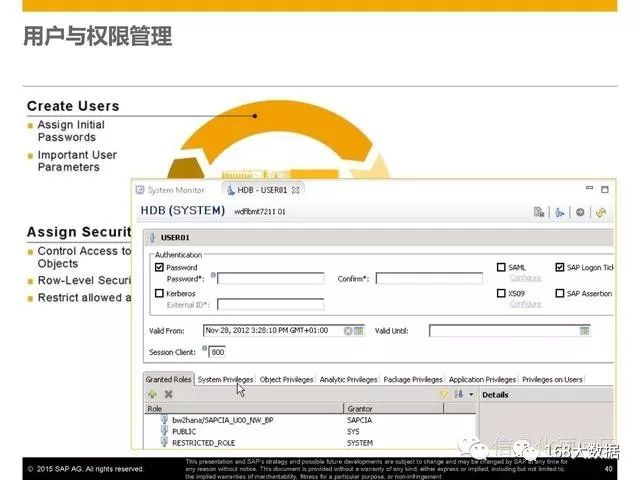
Task: Click the deploy icon in HDB header toolbar
Action: pos(539,212)
